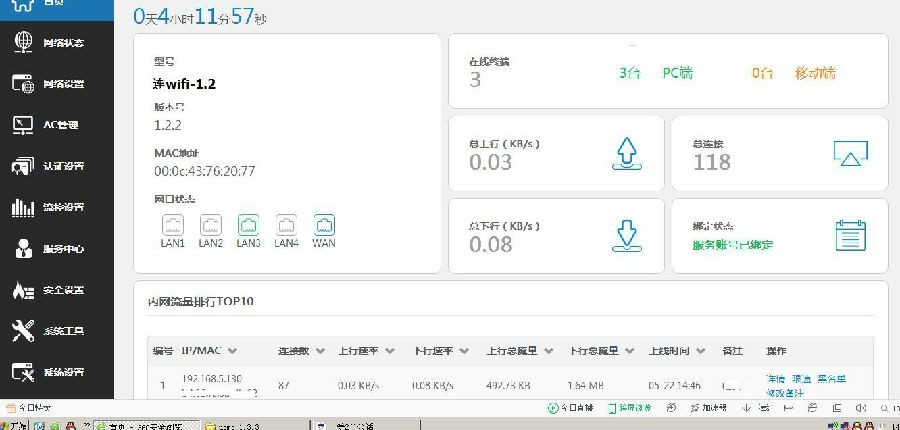Click the online time 05-22 14:46 cell
This screenshot has height=430, width=900.
[674, 386]
